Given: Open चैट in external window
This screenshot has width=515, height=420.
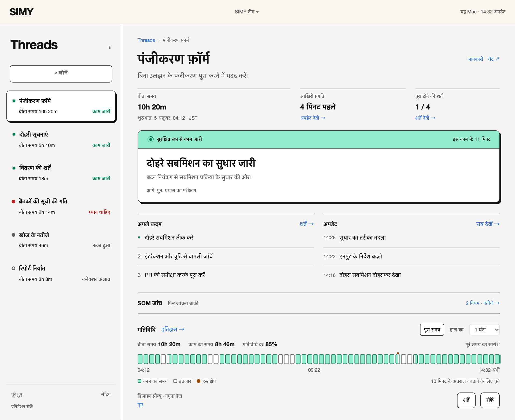Looking at the screenshot, I should click(493, 59).
